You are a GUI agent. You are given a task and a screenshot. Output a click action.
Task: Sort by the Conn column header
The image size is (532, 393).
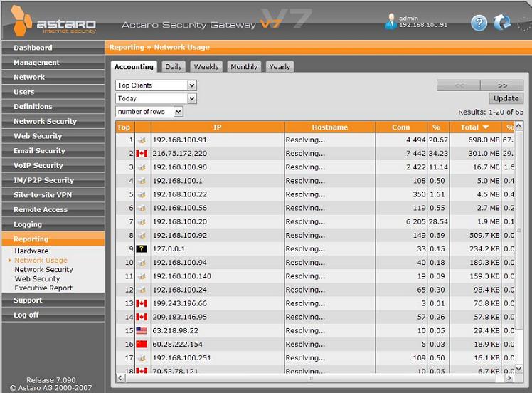(400, 127)
